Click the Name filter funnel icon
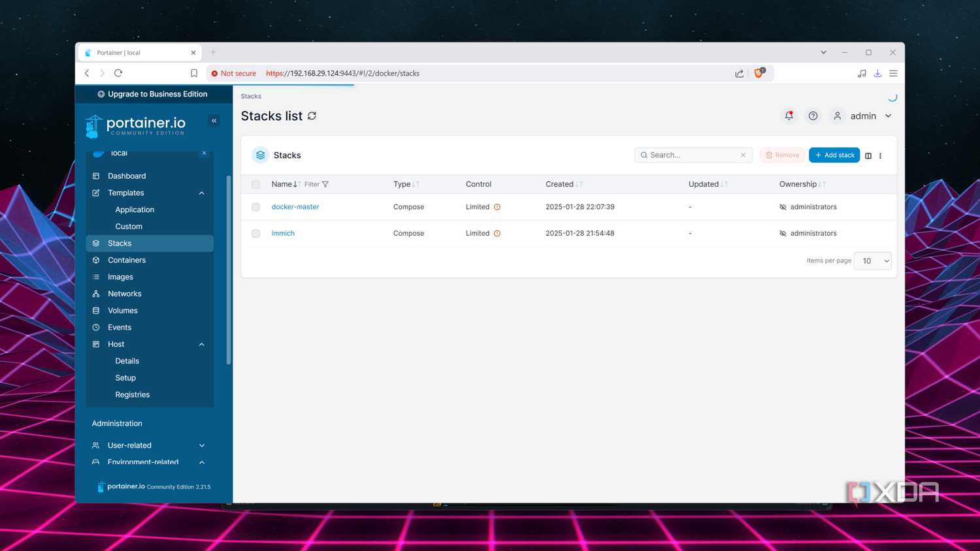 point(325,184)
